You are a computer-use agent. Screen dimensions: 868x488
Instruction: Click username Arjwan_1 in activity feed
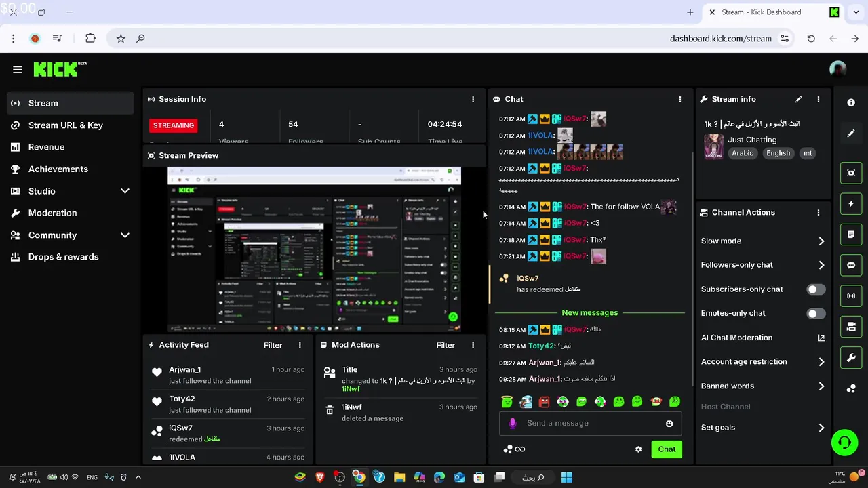pyautogui.click(x=184, y=369)
